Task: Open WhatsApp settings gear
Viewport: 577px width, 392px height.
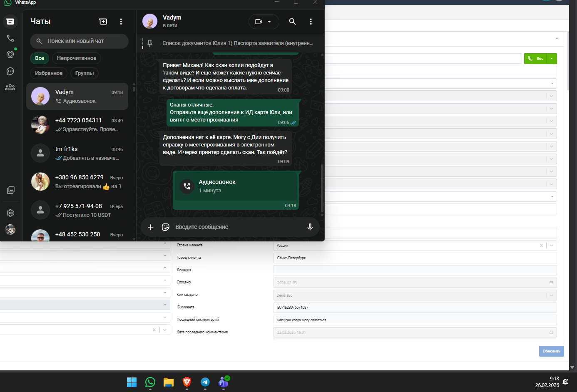Action: tap(10, 213)
